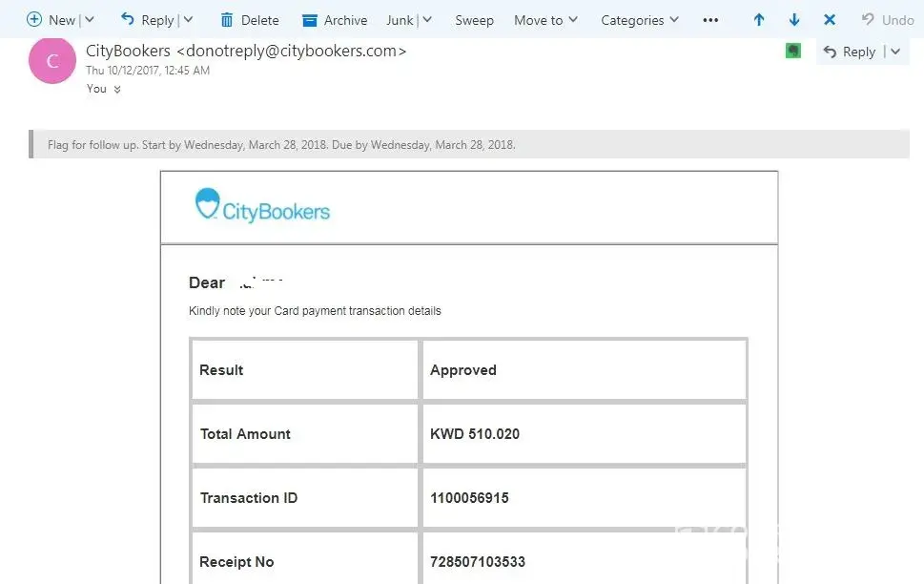Mark the email as Junk
This screenshot has height=584, width=924.
(400, 20)
